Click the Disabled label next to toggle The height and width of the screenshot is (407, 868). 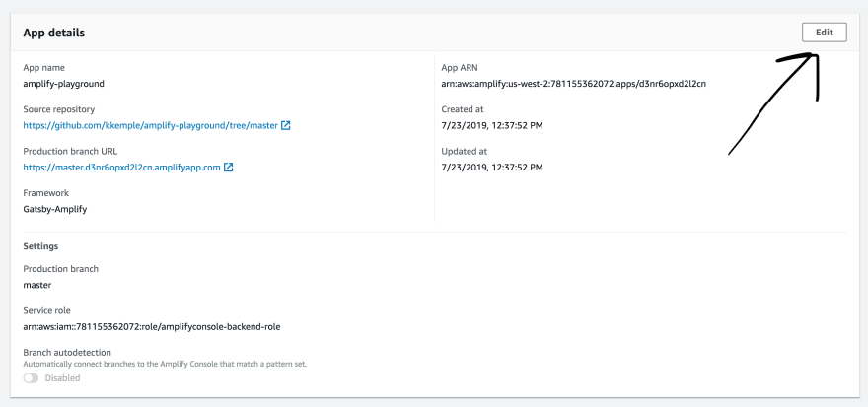pos(62,378)
